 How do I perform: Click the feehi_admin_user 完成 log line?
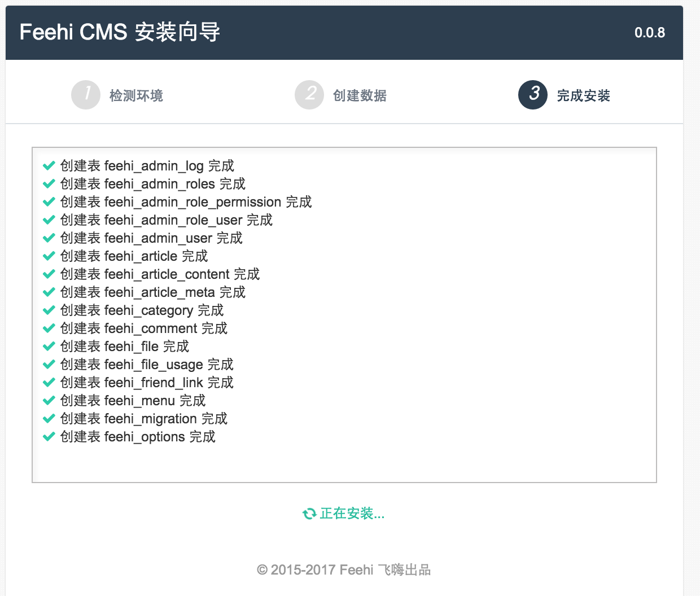click(x=151, y=238)
